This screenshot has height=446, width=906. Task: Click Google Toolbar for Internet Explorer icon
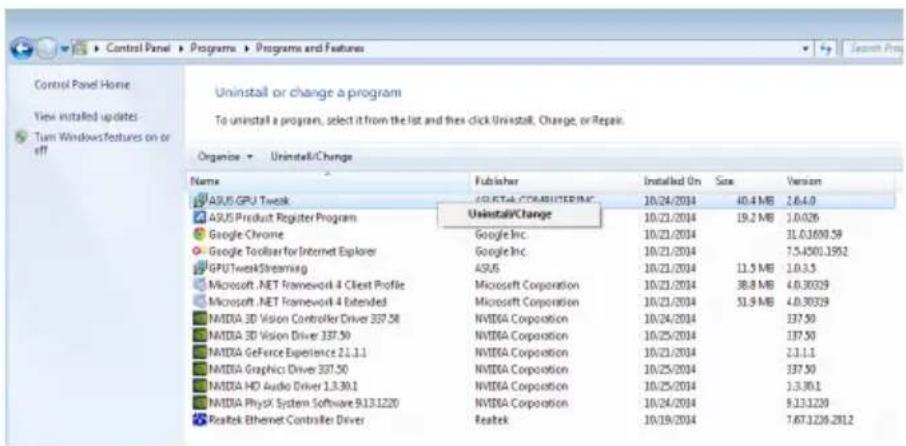coord(200,251)
